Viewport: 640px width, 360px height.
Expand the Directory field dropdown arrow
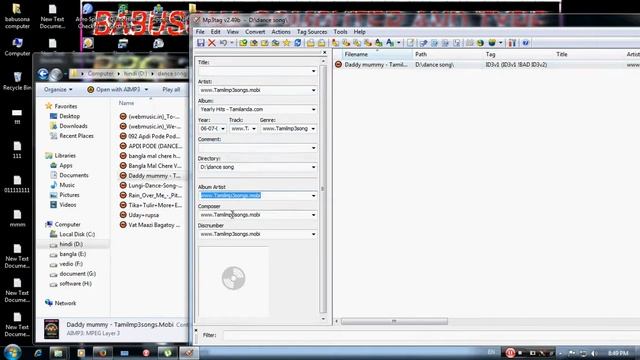coord(313,167)
